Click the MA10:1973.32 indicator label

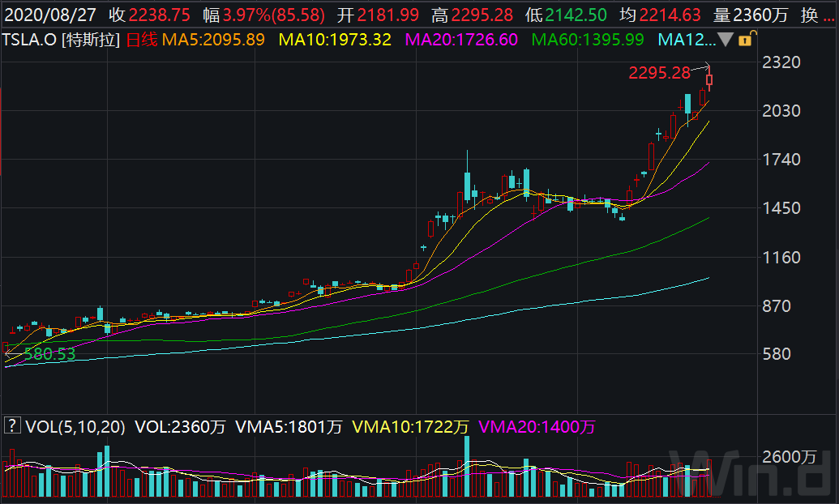pos(335,40)
